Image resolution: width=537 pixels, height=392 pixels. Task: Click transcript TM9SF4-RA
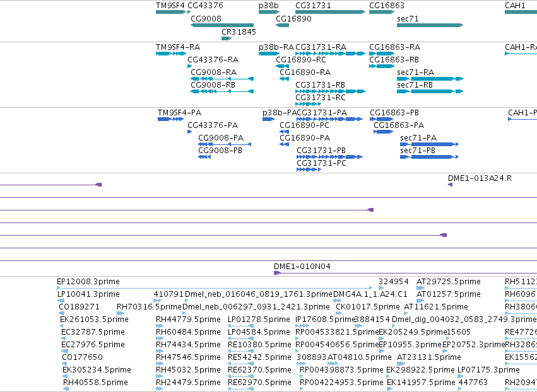171,54
